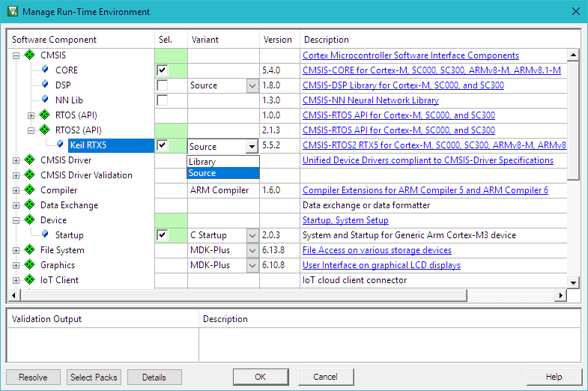This screenshot has width=588, height=391.
Task: Click the Startup blue gem icon
Action: pyautogui.click(x=45, y=234)
